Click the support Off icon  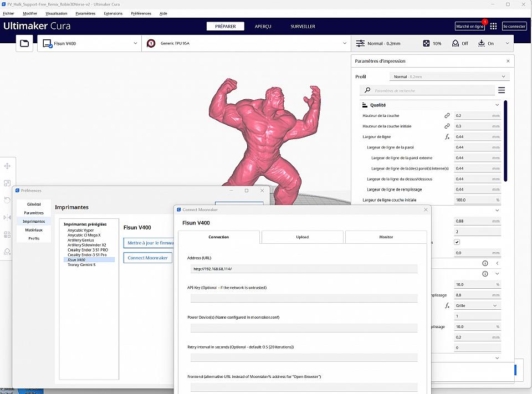456,43
